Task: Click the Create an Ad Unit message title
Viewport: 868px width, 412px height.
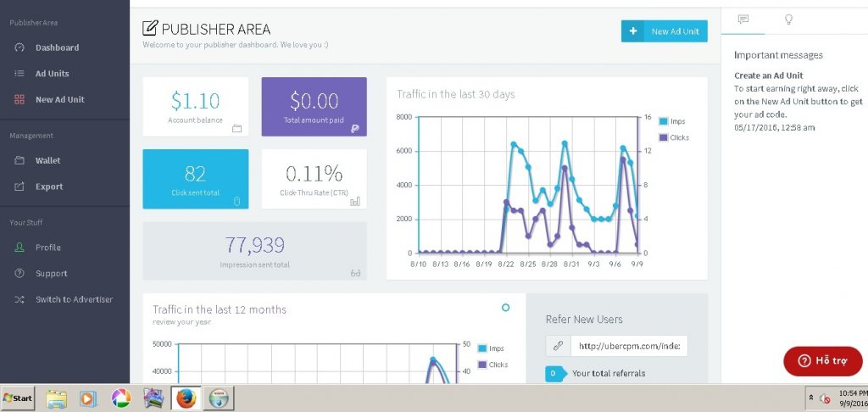Action: tap(768, 75)
